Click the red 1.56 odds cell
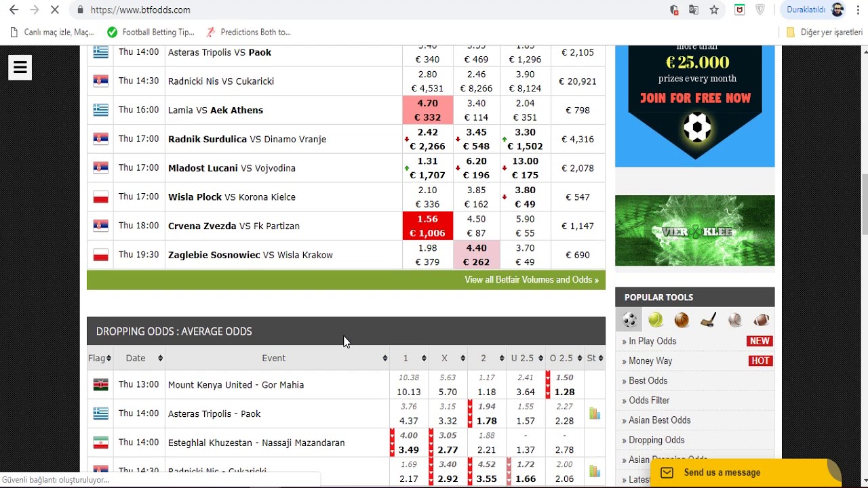Viewport: 868px width, 488px height. pyautogui.click(x=427, y=226)
